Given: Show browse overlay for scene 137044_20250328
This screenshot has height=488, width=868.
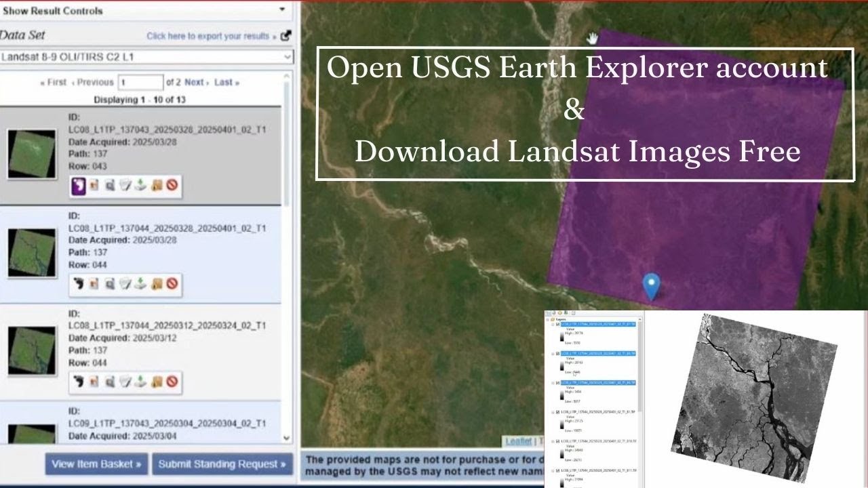Looking at the screenshot, I should tap(94, 283).
